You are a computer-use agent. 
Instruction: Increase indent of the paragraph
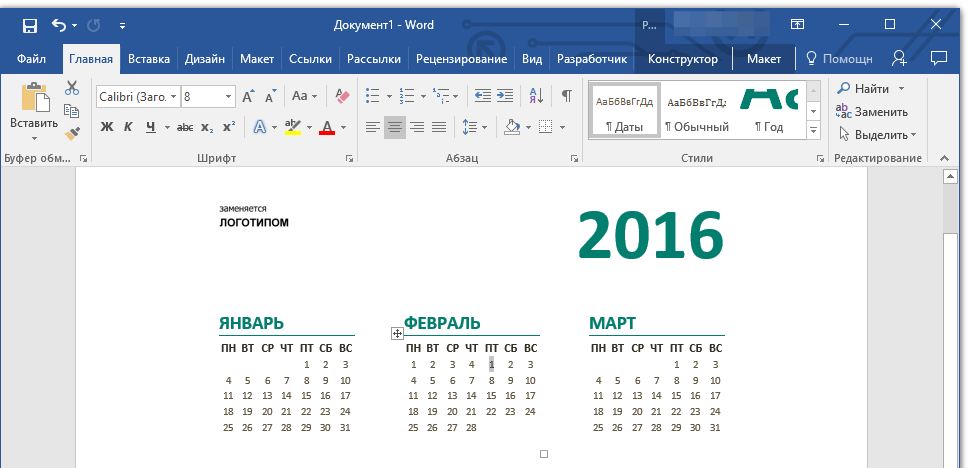click(507, 96)
